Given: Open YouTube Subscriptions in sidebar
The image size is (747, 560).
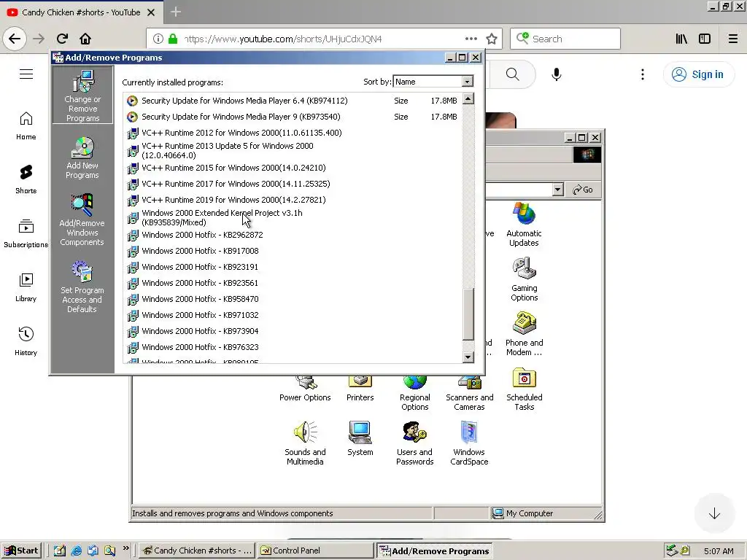Looking at the screenshot, I should click(26, 233).
